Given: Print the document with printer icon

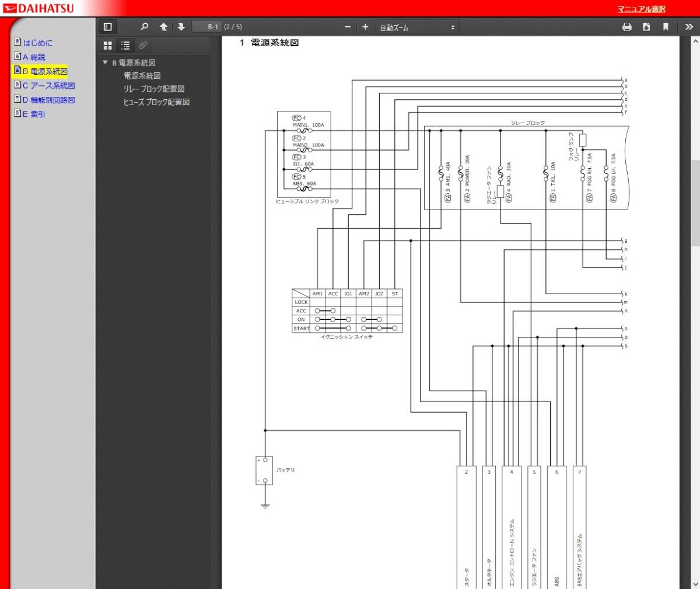Looking at the screenshot, I should coord(627,27).
